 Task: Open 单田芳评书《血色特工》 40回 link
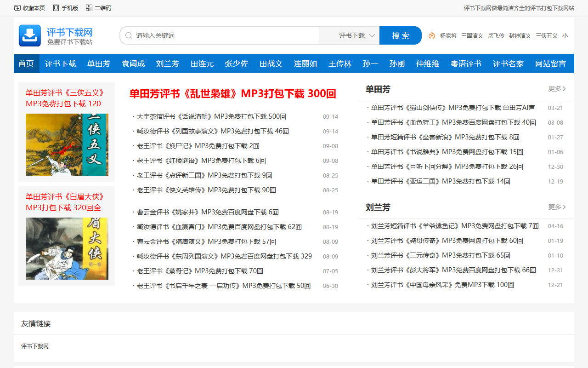click(453, 122)
